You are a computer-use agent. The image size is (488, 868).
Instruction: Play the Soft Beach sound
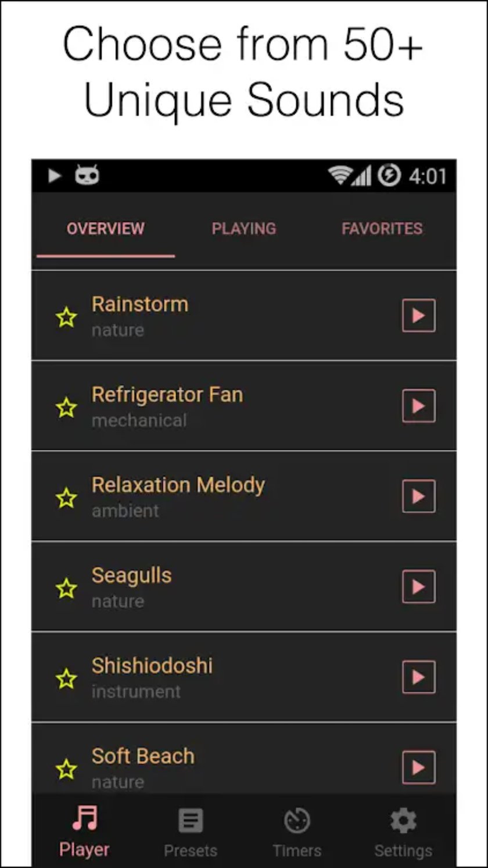click(x=418, y=767)
